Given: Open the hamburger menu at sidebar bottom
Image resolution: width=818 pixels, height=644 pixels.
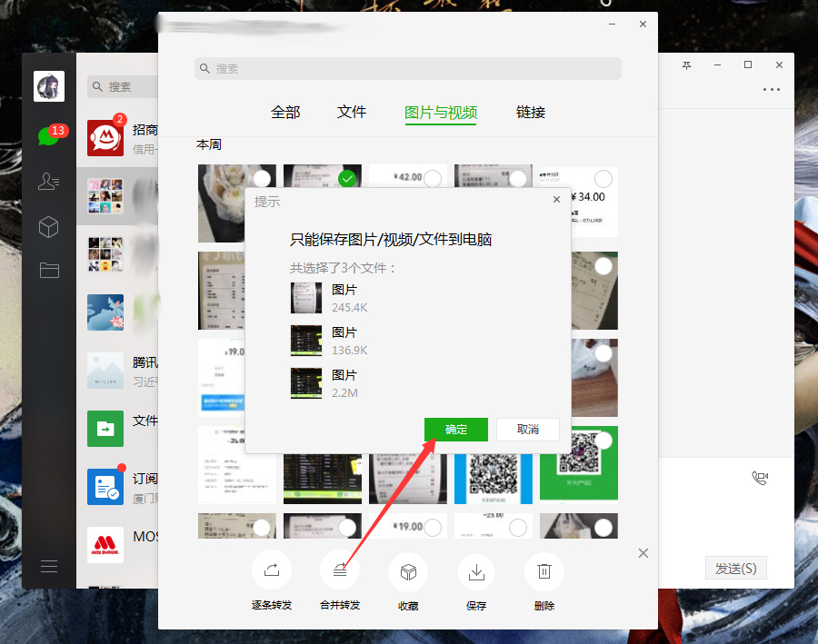Looking at the screenshot, I should 49,565.
